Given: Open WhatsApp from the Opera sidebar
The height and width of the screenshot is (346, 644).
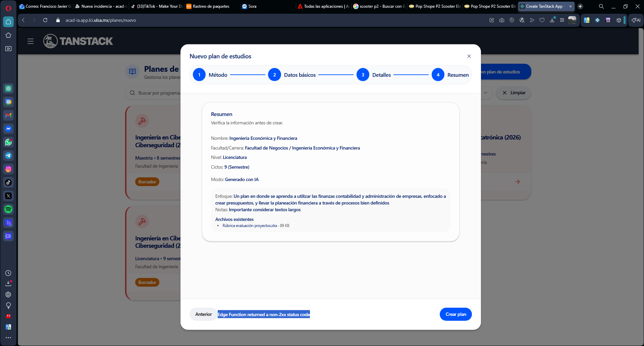Looking at the screenshot, I should tap(8, 142).
